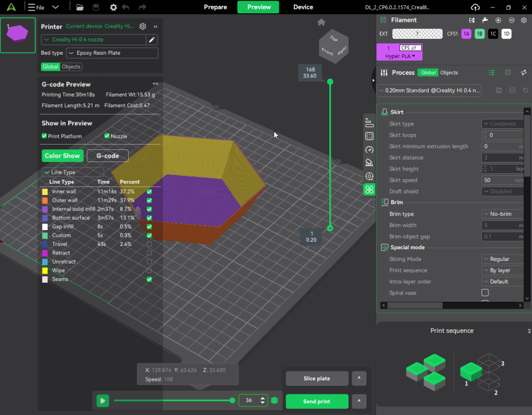
Task: Click the speedometer icon in the viewport side toolbar
Action: click(369, 149)
